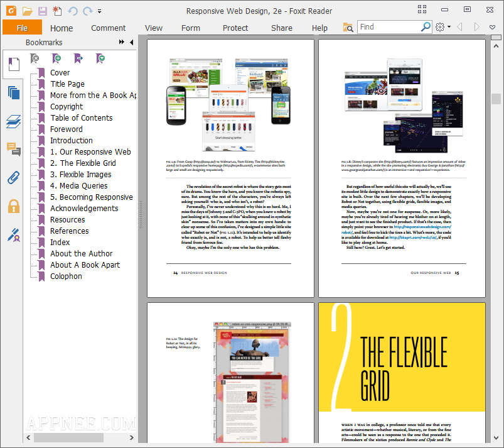Go to next search result arrow
504x448 pixels.
coord(476,27)
